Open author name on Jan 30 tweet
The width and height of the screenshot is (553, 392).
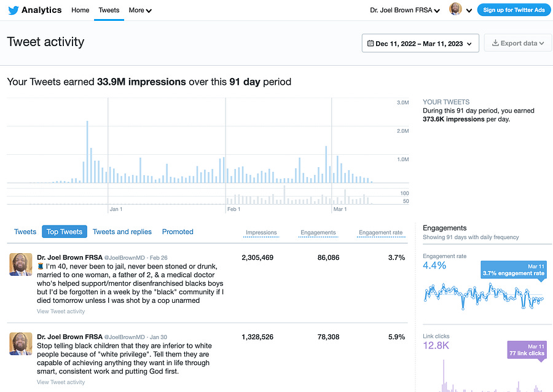[x=69, y=337]
